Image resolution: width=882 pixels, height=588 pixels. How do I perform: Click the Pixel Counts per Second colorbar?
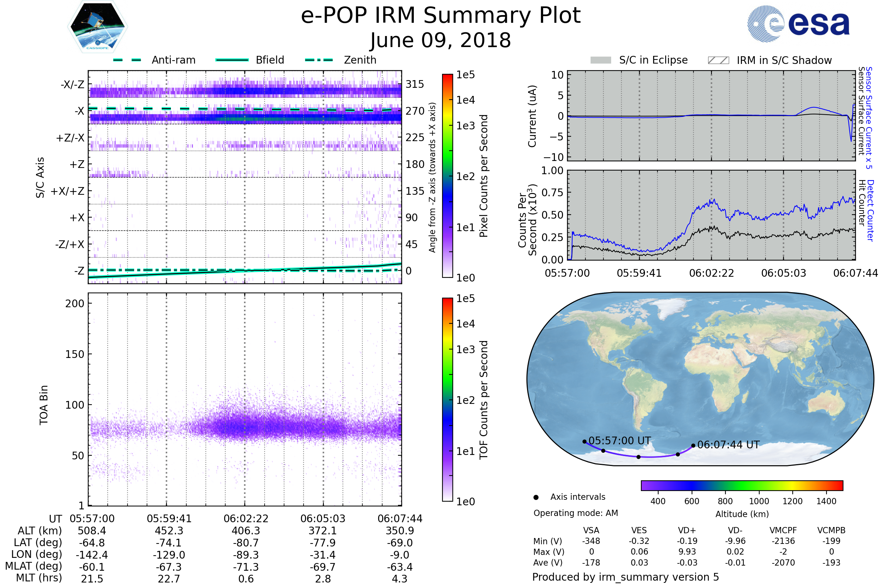pyautogui.click(x=447, y=176)
